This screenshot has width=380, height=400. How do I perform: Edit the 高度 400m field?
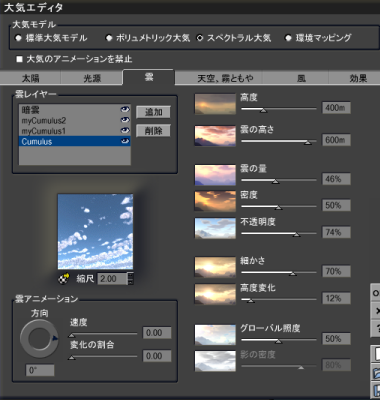(x=336, y=108)
